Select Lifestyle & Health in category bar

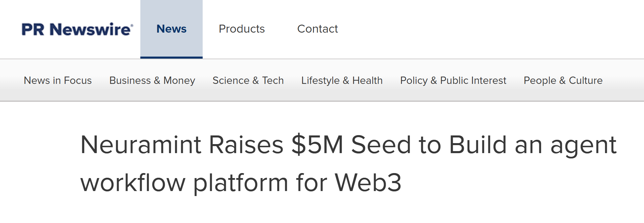point(342,81)
